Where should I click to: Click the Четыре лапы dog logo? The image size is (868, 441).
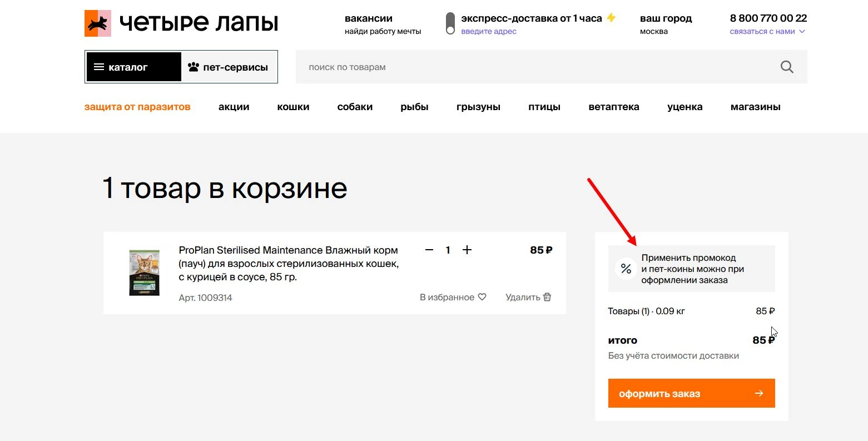[97, 22]
